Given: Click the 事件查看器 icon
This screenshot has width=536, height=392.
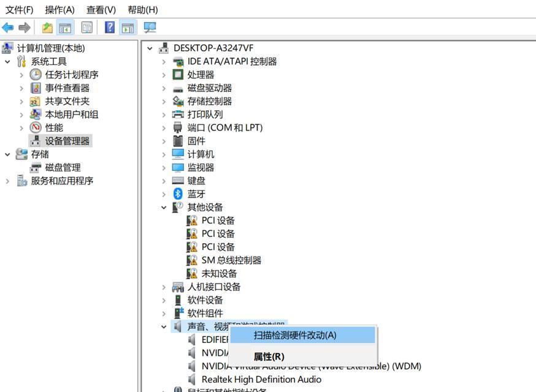Looking at the screenshot, I should pos(36,88).
